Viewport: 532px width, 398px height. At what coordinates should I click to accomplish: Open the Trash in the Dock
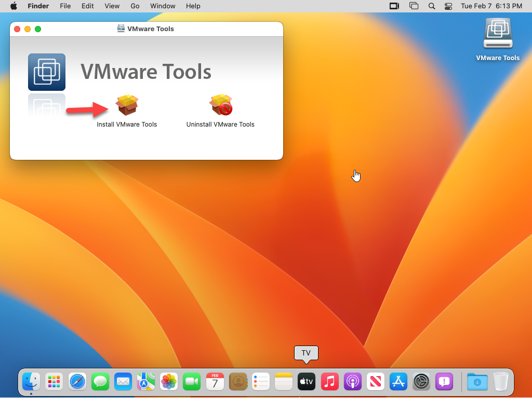click(501, 382)
